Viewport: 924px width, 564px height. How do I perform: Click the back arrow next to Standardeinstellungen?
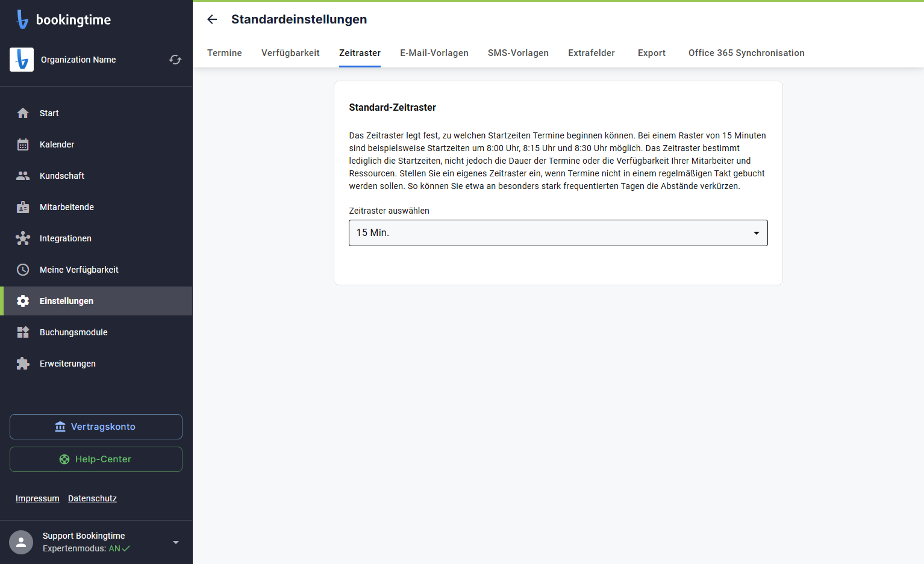pos(212,19)
